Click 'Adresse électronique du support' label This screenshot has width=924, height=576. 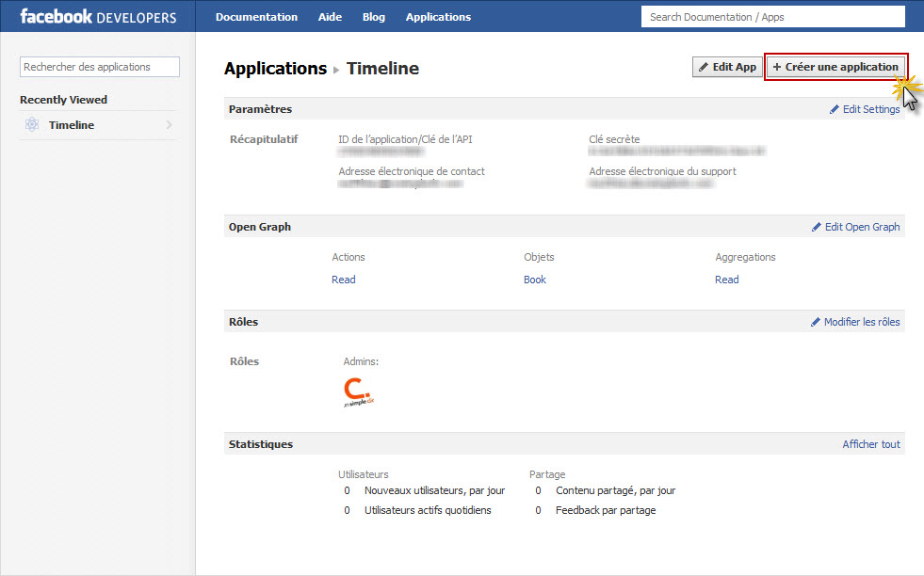[662, 171]
